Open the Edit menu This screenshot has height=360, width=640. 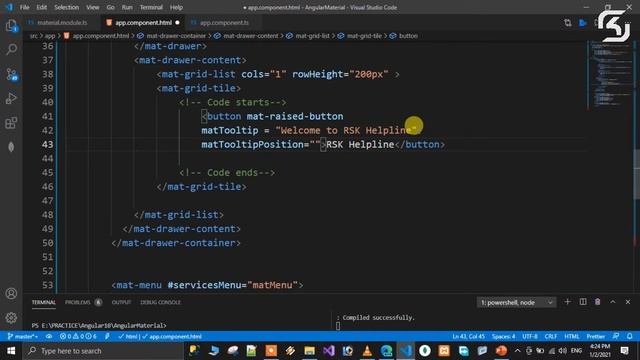[42, 7]
